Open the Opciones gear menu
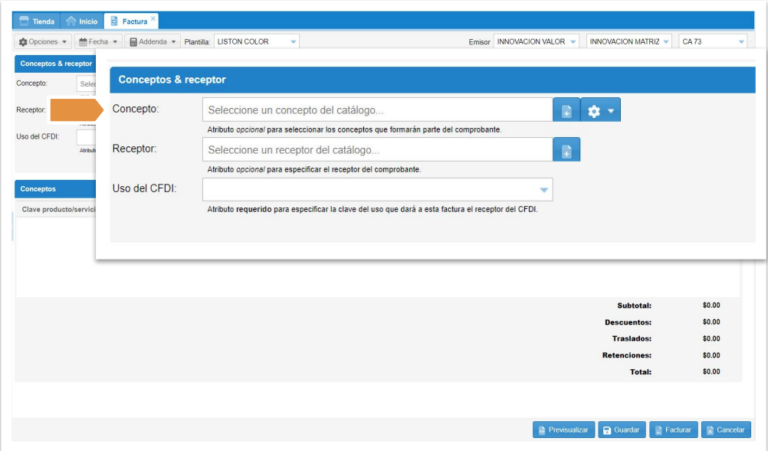 tap(43, 42)
